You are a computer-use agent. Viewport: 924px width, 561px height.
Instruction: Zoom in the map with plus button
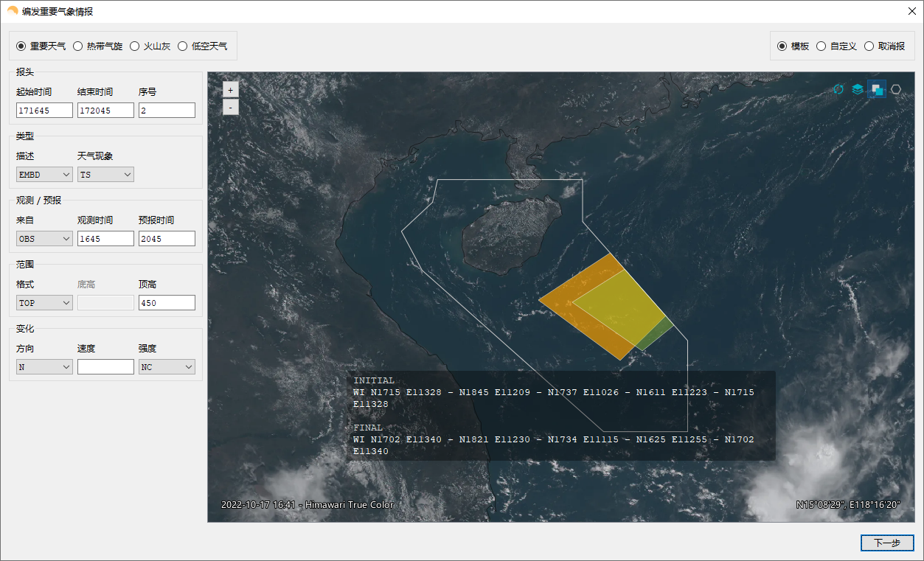[230, 89]
